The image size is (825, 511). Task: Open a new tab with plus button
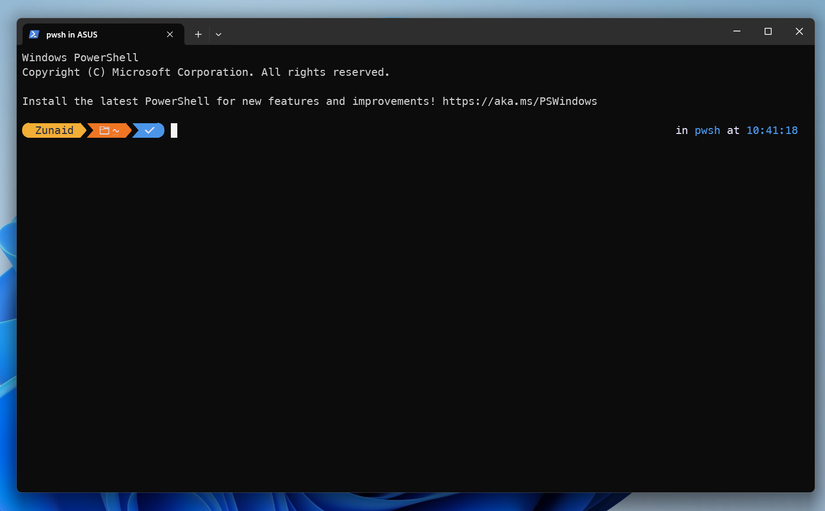[x=198, y=34]
